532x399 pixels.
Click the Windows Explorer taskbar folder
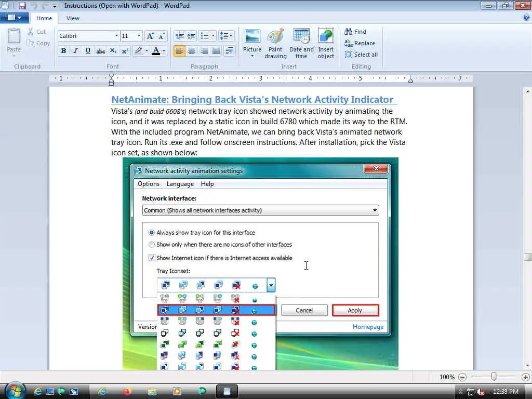(x=152, y=392)
